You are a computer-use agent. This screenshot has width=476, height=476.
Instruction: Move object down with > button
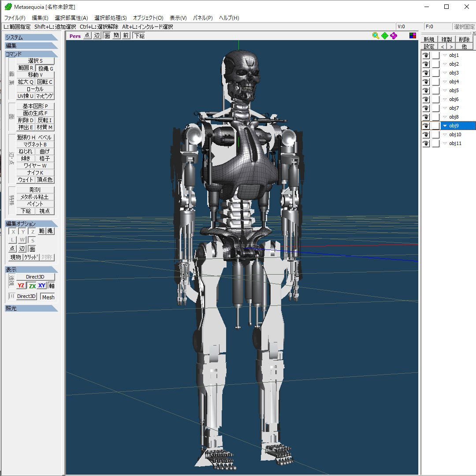tap(451, 46)
